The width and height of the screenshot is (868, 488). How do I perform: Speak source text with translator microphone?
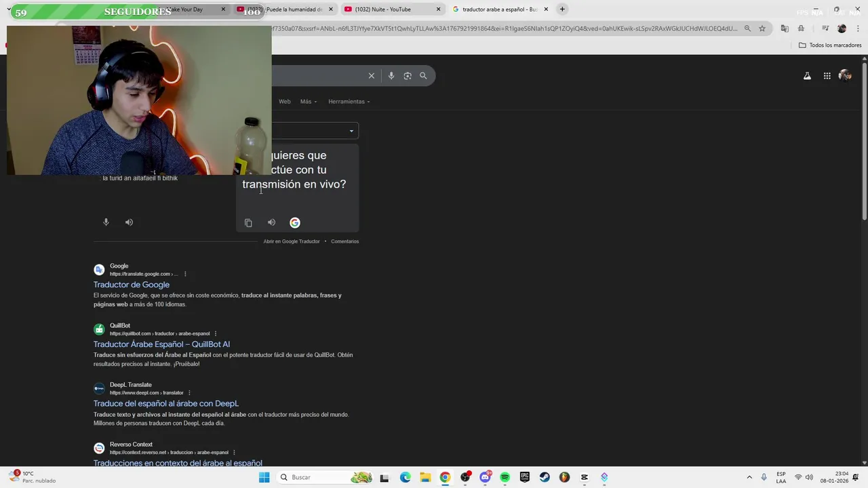[106, 222]
